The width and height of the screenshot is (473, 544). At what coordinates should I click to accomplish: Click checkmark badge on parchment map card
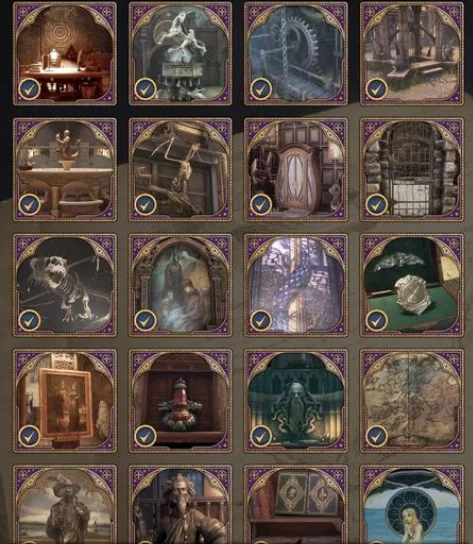377,436
